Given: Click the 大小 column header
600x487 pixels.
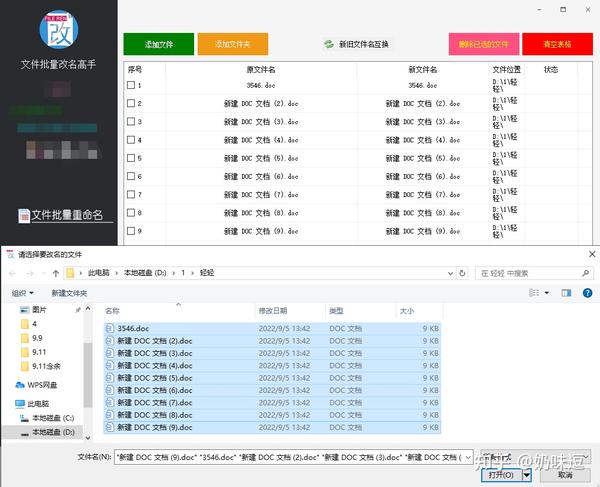Looking at the screenshot, I should pos(407,311).
